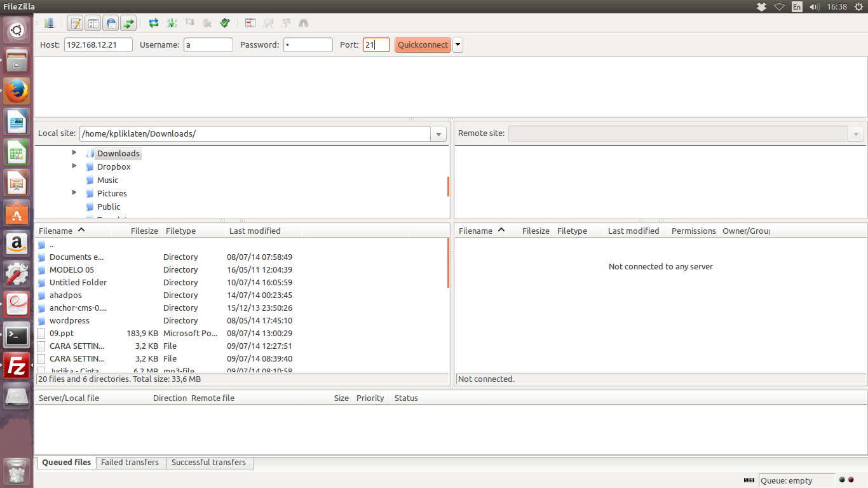Open the system gear session menu
Image resolution: width=868 pixels, height=488 pixels.
click(x=858, y=7)
